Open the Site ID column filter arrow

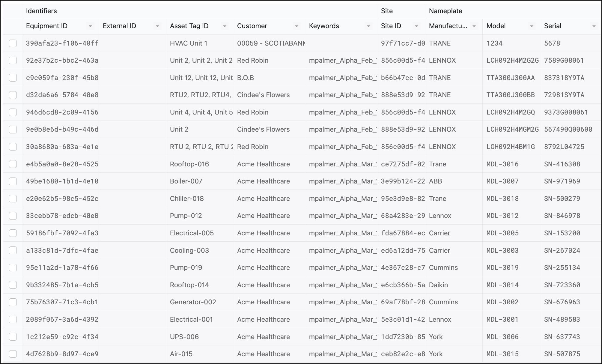pos(416,26)
